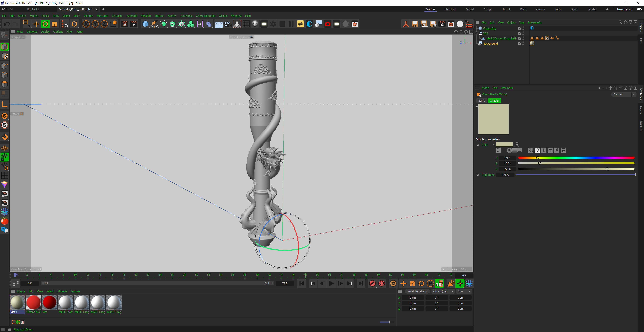The width and height of the screenshot is (644, 332).
Task: Add a Cube primitive object
Action: click(x=145, y=24)
